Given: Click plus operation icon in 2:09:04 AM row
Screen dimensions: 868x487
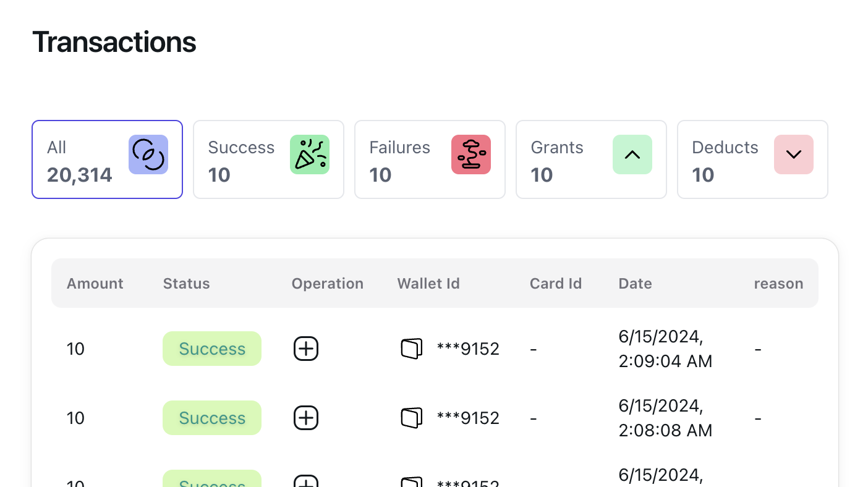Looking at the screenshot, I should [305, 349].
